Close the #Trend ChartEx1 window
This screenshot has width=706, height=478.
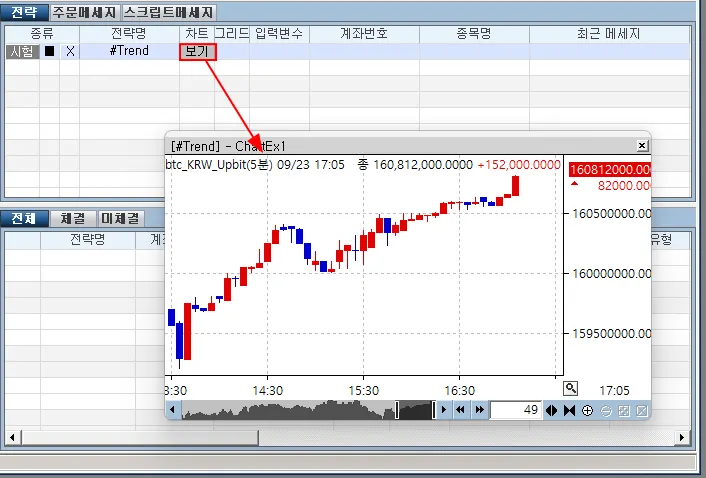pos(642,145)
